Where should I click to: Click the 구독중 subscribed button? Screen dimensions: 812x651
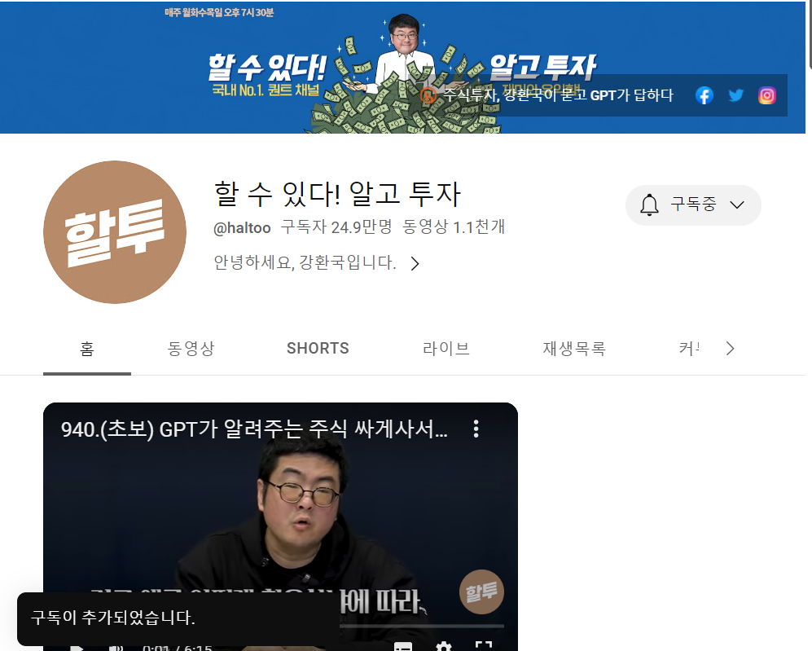[x=693, y=205]
